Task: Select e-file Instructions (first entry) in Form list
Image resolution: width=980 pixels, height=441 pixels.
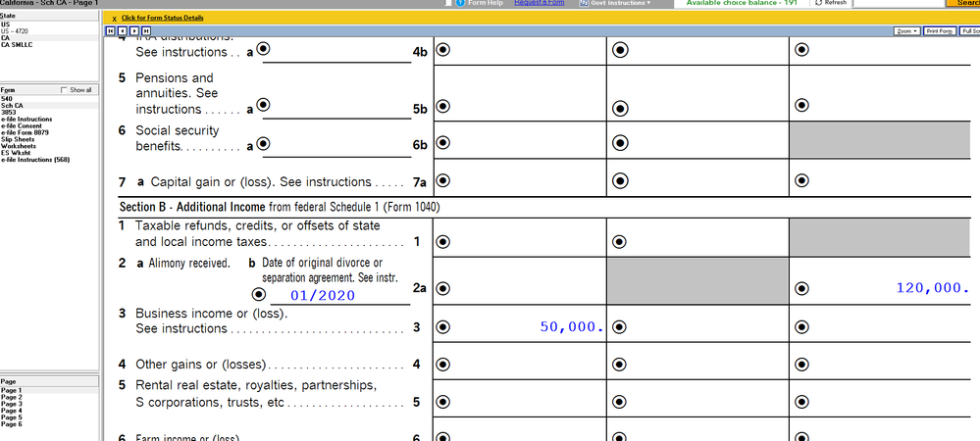Action: [49, 119]
